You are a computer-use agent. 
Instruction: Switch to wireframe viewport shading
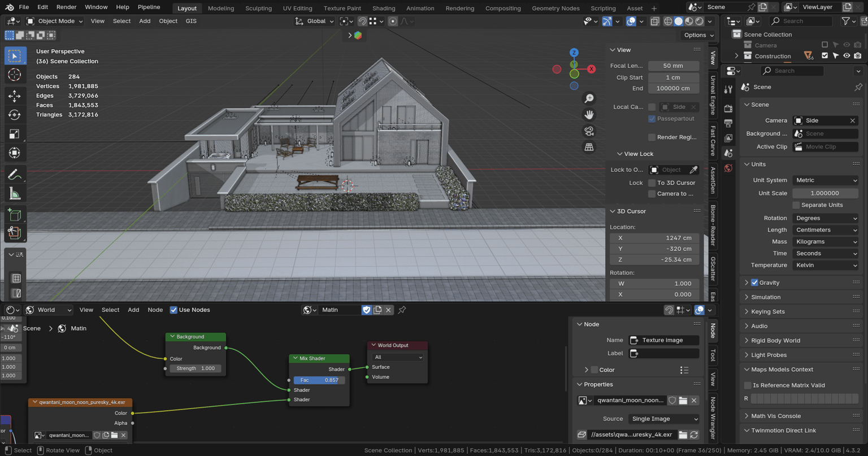tap(668, 21)
